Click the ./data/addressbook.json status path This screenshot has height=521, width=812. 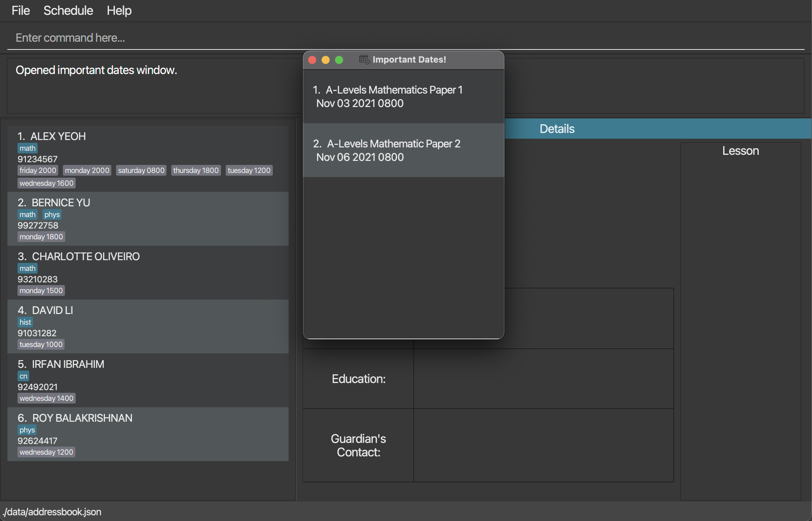coord(52,512)
